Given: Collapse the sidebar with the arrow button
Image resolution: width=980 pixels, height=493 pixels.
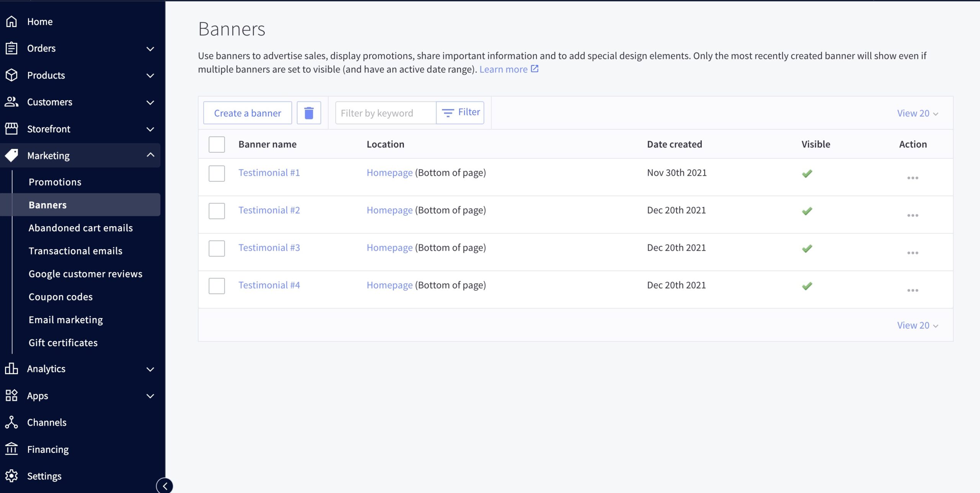Looking at the screenshot, I should [x=165, y=486].
